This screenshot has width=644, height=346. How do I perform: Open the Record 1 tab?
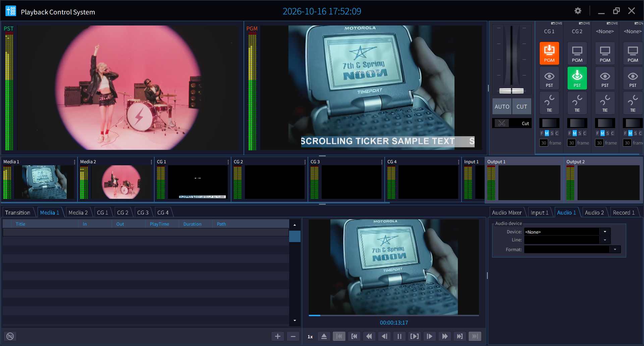(624, 213)
